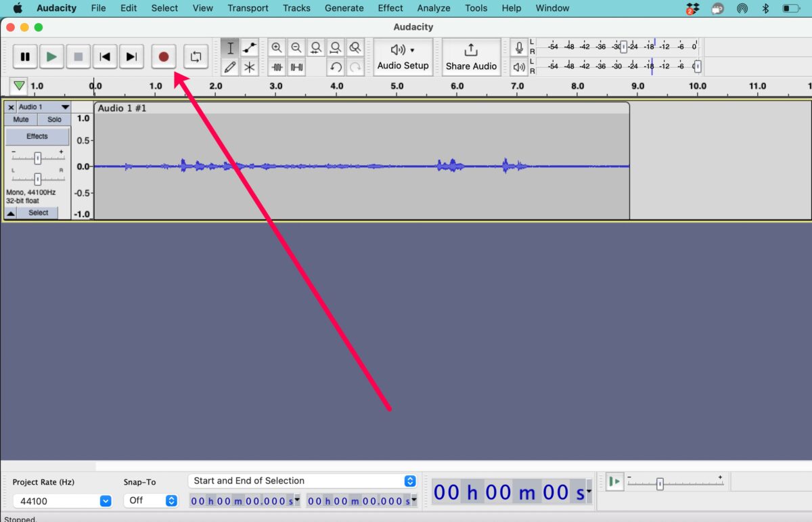The width and height of the screenshot is (812, 522).
Task: Adjust the playback speed slider
Action: [x=660, y=483]
